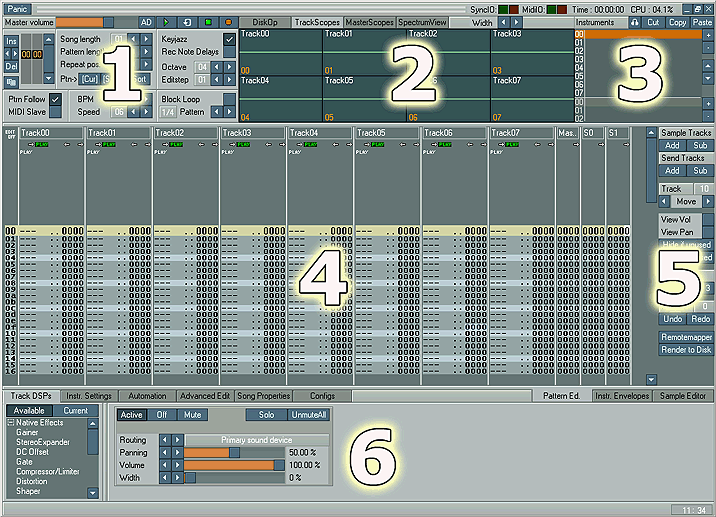Toggle the View Vol checkbox
This screenshot has width=716, height=517.
(x=708, y=219)
